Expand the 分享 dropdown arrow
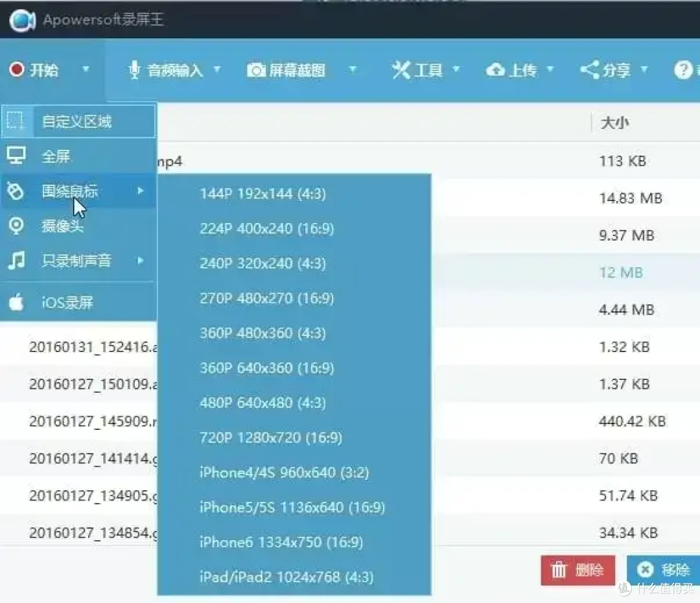 (644, 69)
